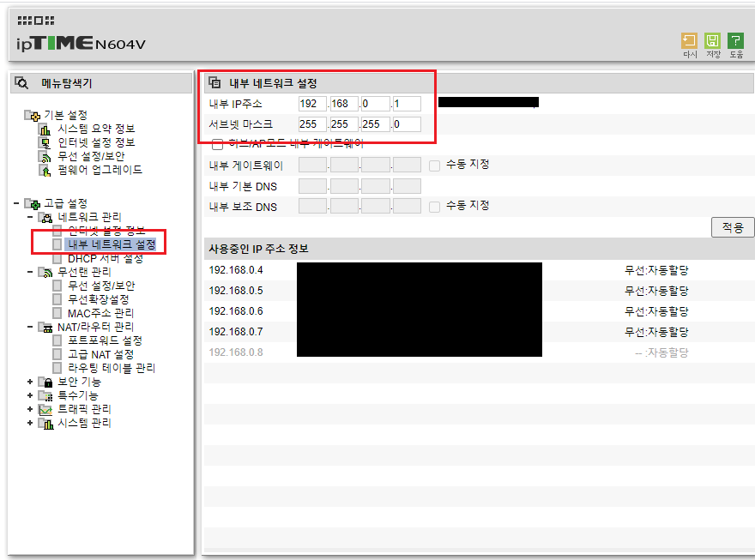
Task: Collapse the 네트워크 관리 tree node
Action: pyautogui.click(x=30, y=217)
